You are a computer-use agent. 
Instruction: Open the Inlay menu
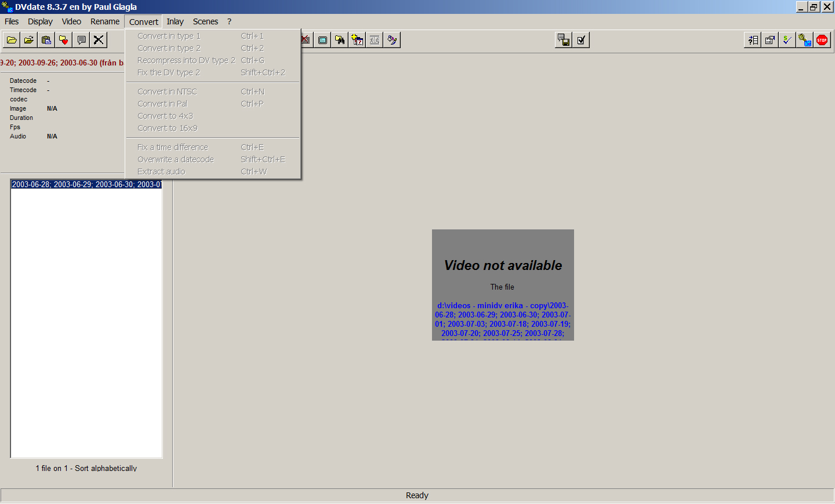pos(175,21)
